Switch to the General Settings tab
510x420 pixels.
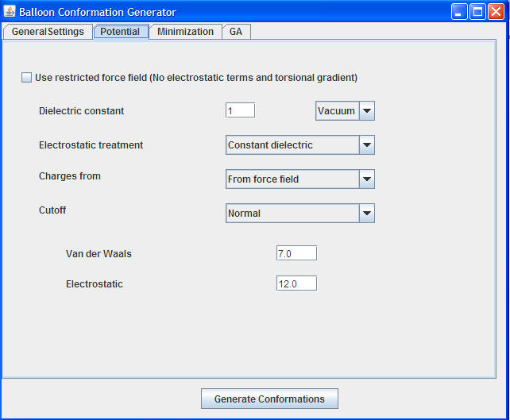(48, 32)
